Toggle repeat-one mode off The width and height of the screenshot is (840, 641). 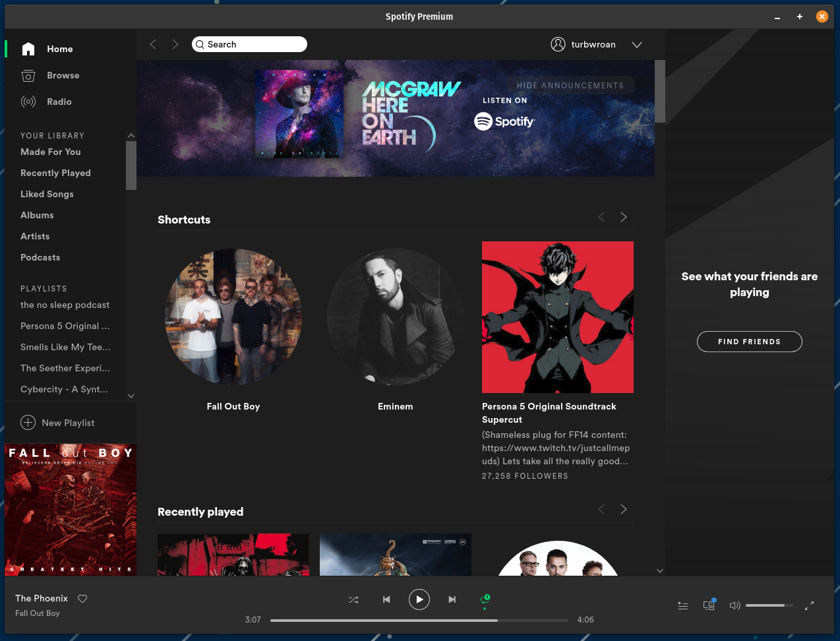pyautogui.click(x=485, y=599)
